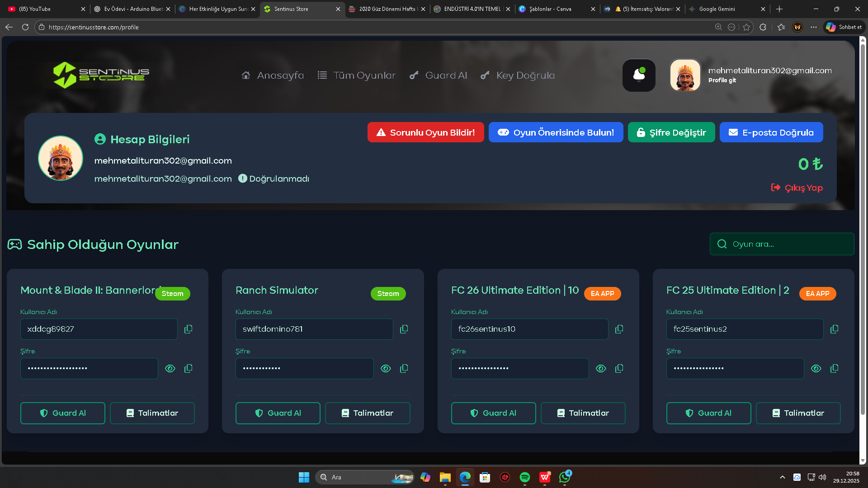Click the Ranch Simulator password field
This screenshot has width=868, height=488.
click(x=305, y=369)
